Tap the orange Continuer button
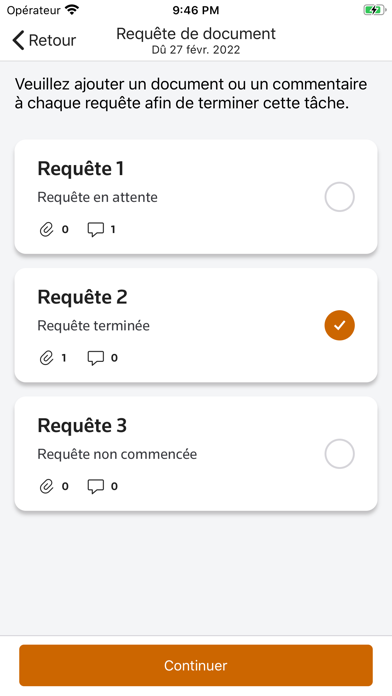Viewport: 392px width, 696px height. [196, 665]
